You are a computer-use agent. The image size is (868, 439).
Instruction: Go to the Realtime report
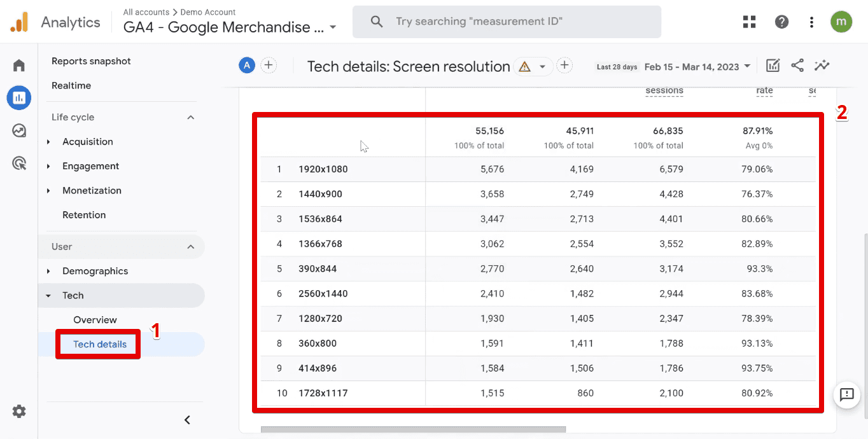(70, 85)
